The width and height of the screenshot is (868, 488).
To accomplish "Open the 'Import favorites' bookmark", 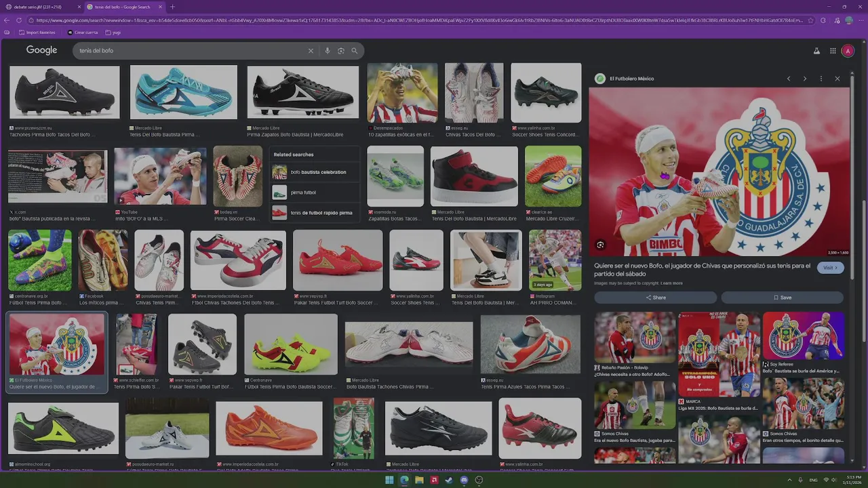I will (37, 33).
